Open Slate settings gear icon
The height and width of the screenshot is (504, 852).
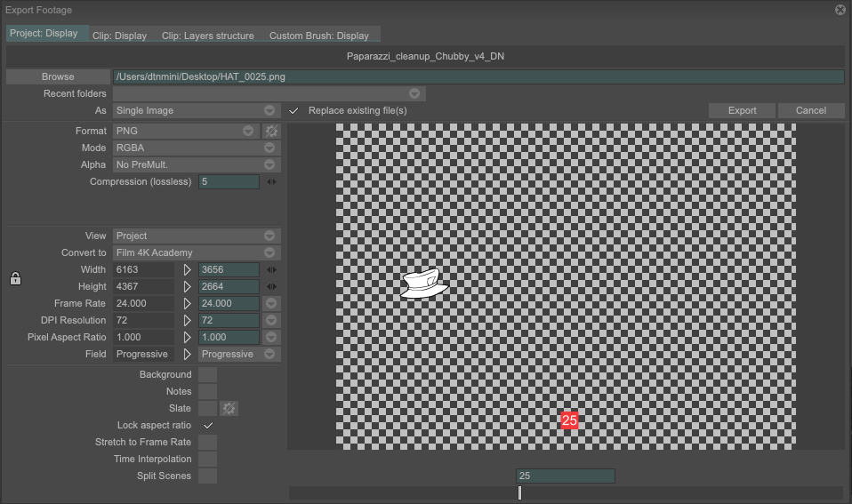(229, 408)
